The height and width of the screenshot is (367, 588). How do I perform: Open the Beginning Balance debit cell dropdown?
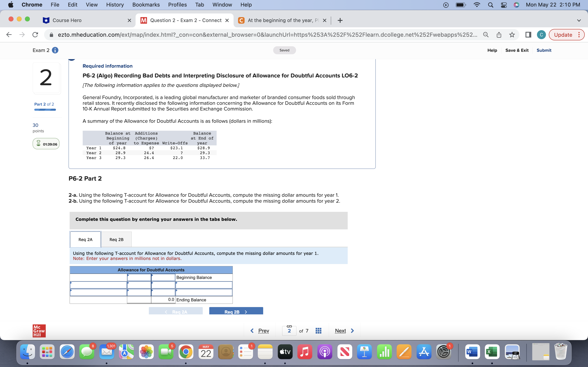click(x=139, y=277)
